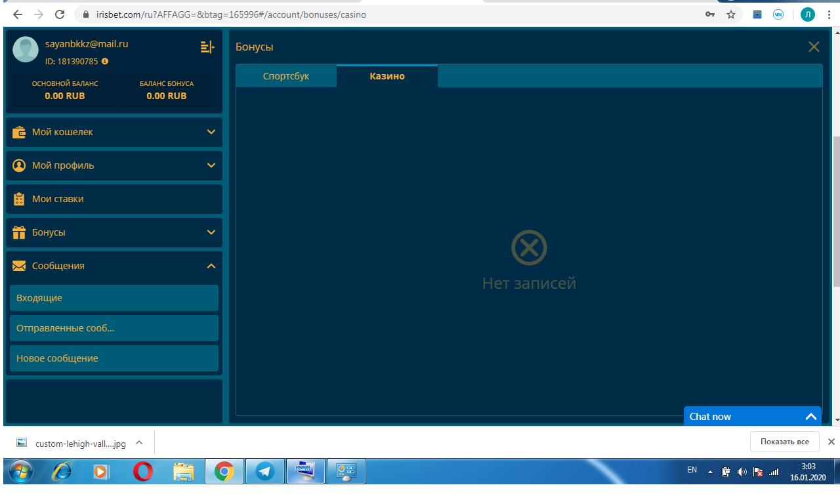Click the sidebar collapse menu icon
Screen dimensions: 840x504
207,47
